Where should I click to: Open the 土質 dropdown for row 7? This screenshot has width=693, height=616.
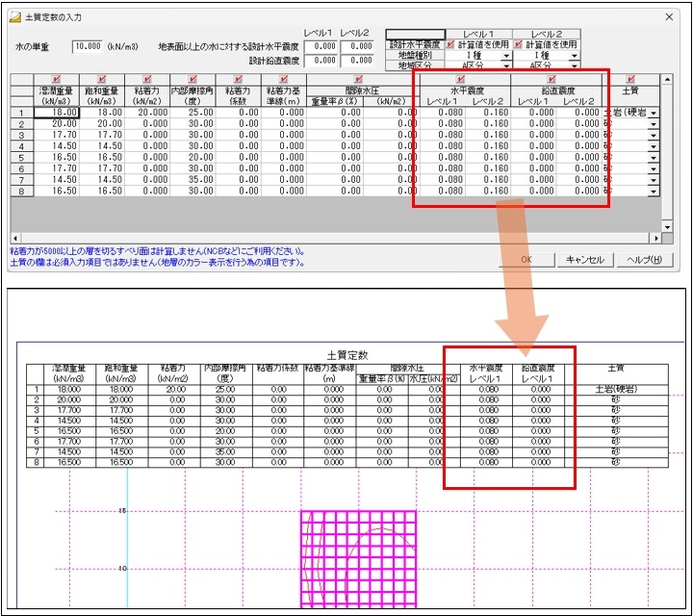coord(654,180)
